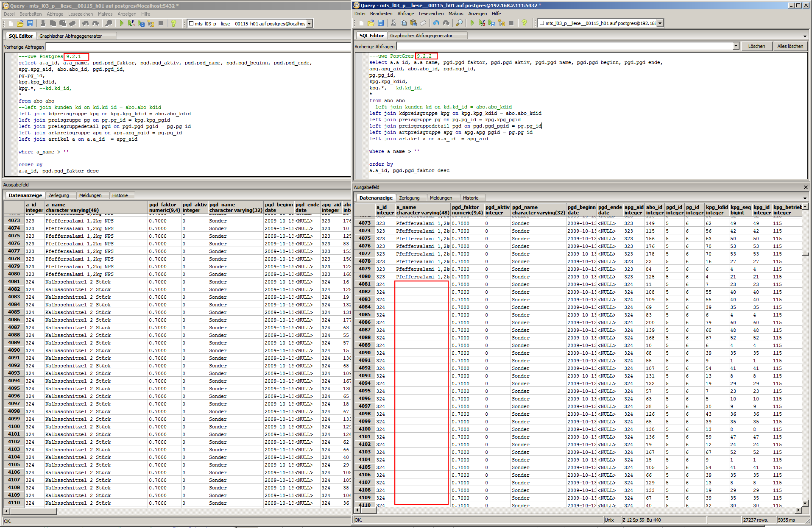Click Explain query icon in right toolbar

click(x=502, y=23)
